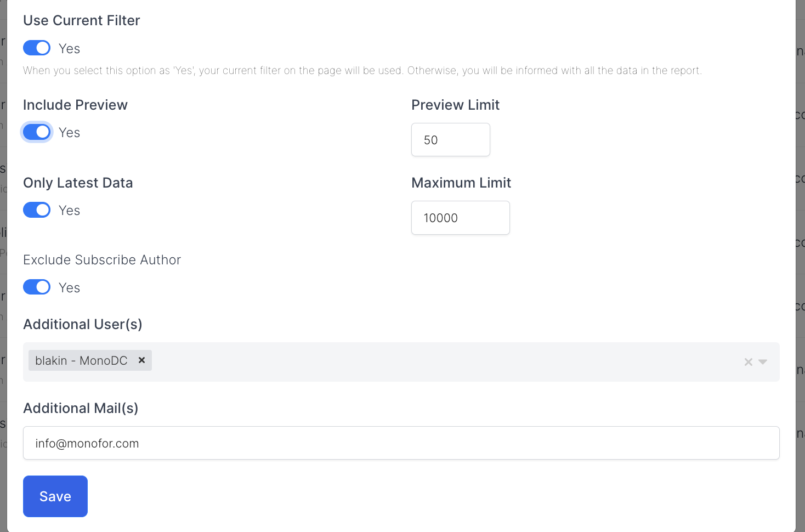805x532 pixels.
Task: Remove the blakin - MonoDC user tag
Action: tap(141, 360)
